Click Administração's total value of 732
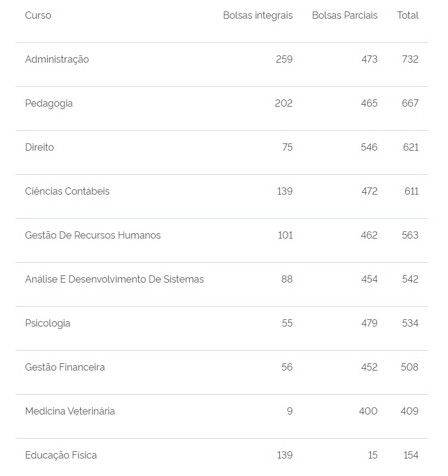This screenshot has width=448, height=476. point(410,60)
